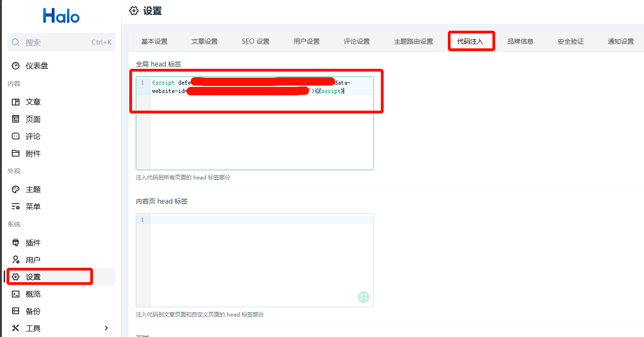This screenshot has width=644, height=337.
Task: Click the 主题 theme palette icon
Action: 16,189
